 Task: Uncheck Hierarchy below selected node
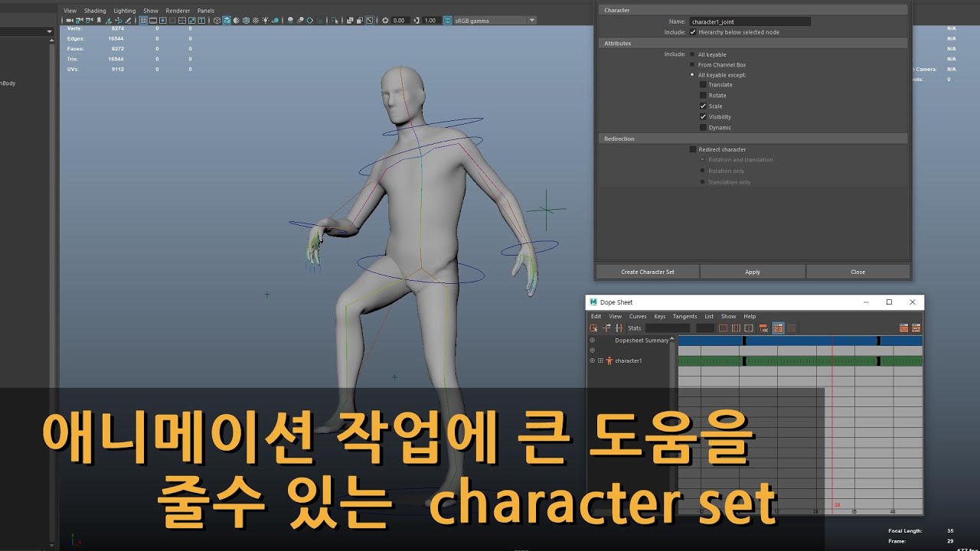(693, 32)
